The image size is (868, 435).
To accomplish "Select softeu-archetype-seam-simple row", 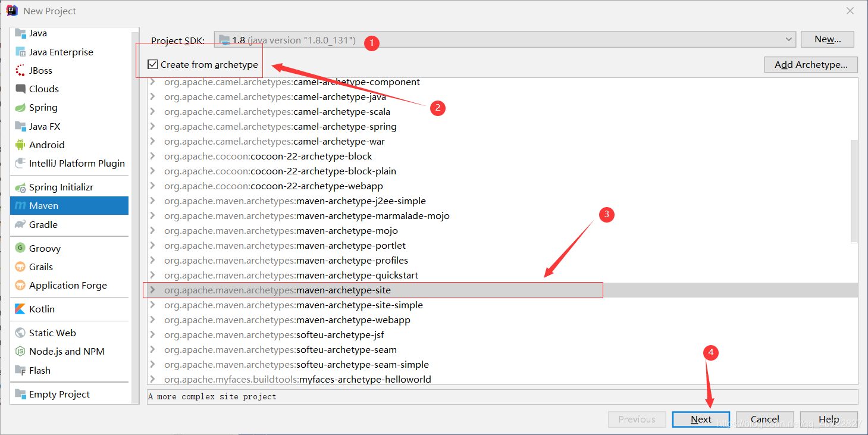I will [503, 364].
